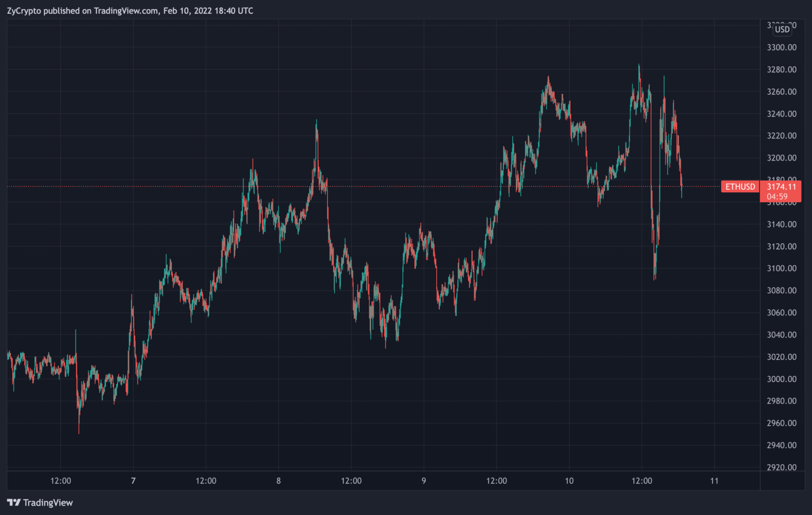
Task: Select date 9 on the time axis
Action: pos(424,481)
